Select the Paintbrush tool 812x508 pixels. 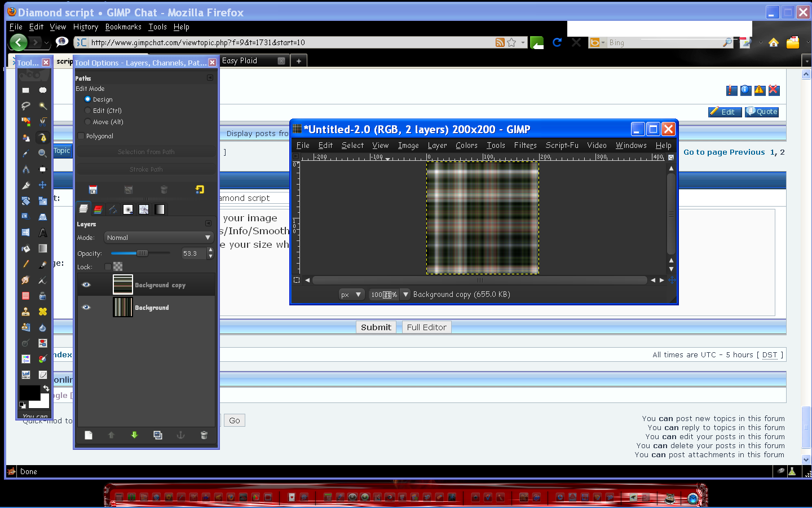click(x=42, y=264)
